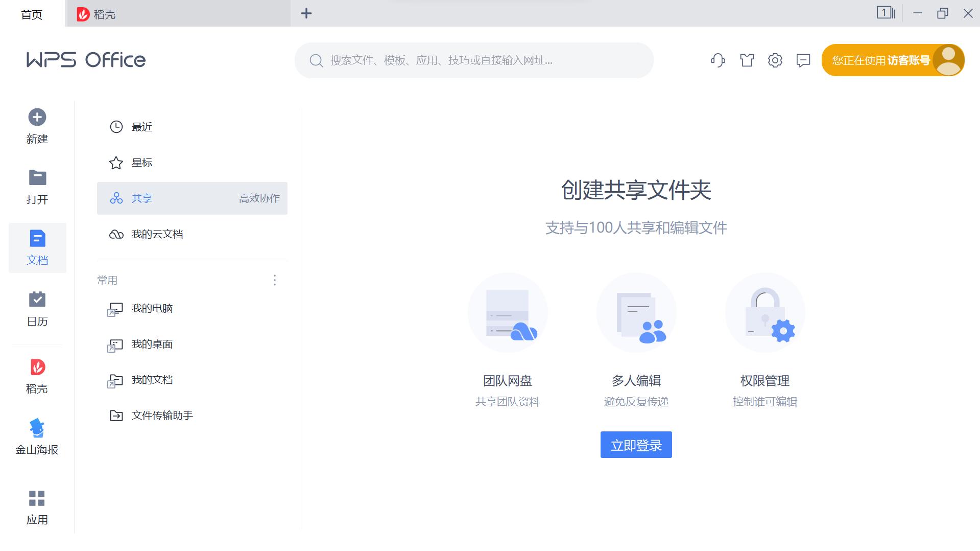Open 我的云文档 from the list
The height and width of the screenshot is (551, 980).
point(158,235)
